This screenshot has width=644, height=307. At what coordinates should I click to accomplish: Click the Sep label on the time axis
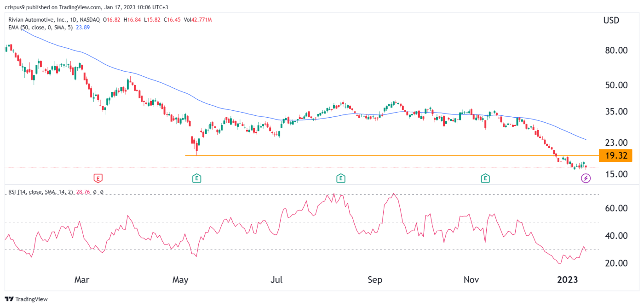376,279
